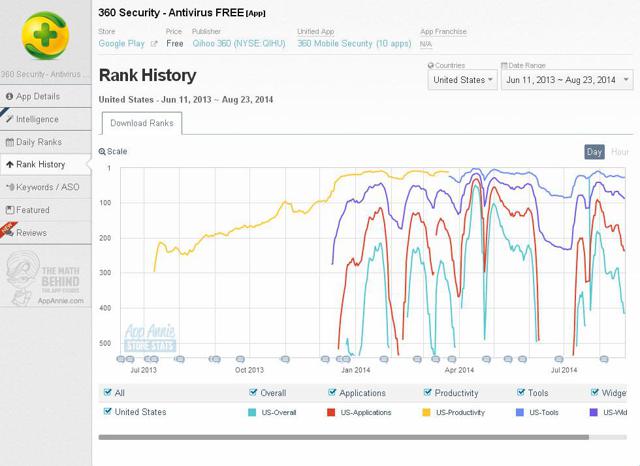
Task: Click the Google Play store link
Action: point(122,43)
